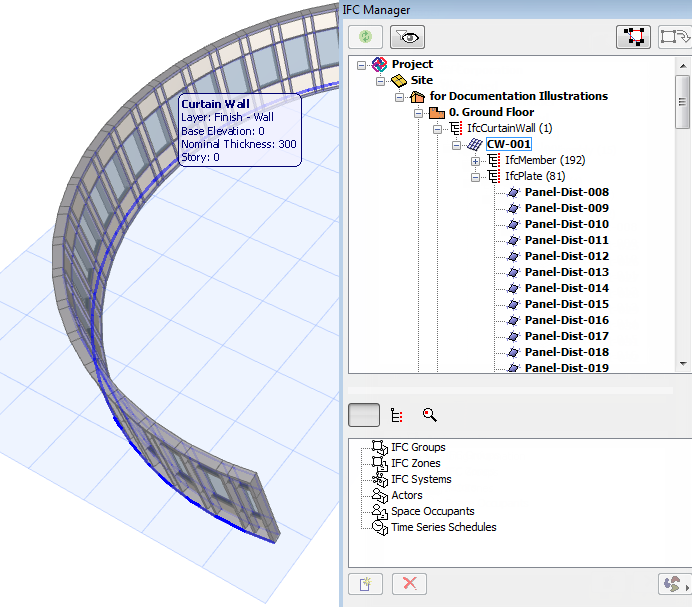Collapse the 0. Ground Floor node
This screenshot has width=692, height=607.
(418, 112)
